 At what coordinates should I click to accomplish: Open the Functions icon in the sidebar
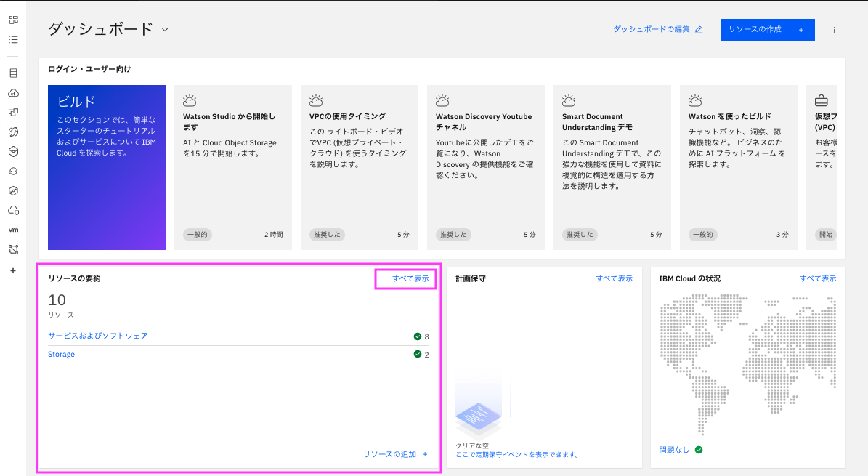pyautogui.click(x=13, y=132)
